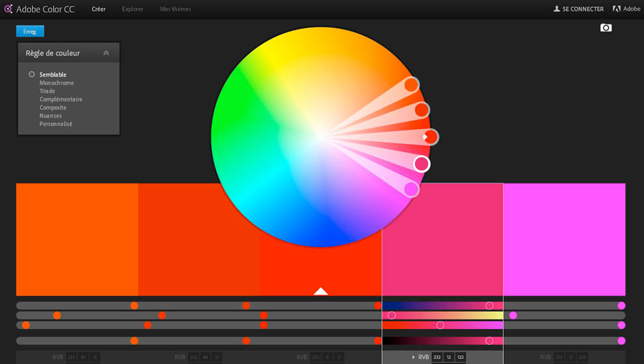Viewport: 644px width, 364px height.
Task: Select the Semblable color rule
Action: coord(52,75)
